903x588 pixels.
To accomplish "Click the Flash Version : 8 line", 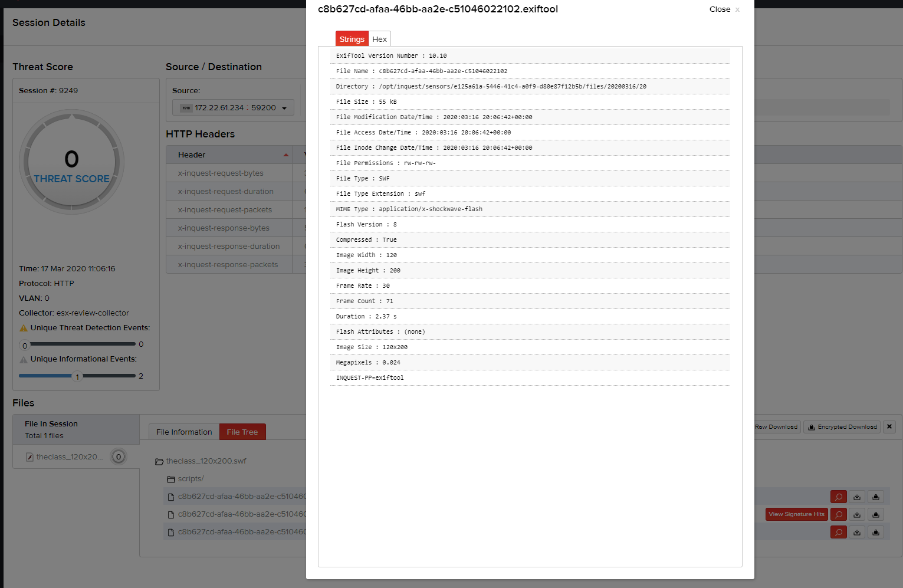I will click(530, 225).
